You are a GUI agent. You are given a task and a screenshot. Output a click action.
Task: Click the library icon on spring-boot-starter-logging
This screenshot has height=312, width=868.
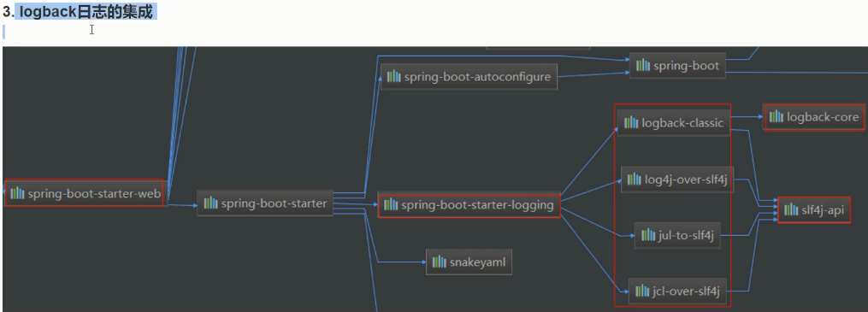391,205
